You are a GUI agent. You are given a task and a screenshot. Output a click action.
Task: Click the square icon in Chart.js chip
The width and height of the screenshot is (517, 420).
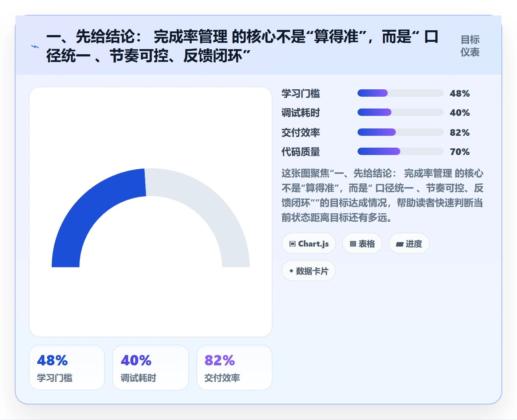[292, 244]
